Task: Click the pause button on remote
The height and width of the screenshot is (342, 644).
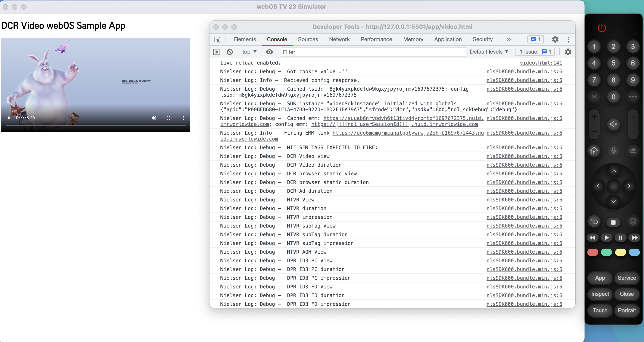Action: click(620, 238)
